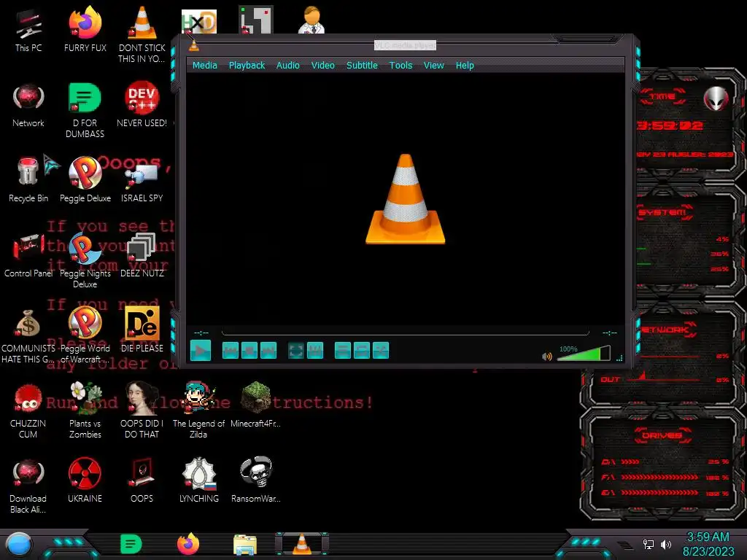
Task: Open the LYNCHING shortcut
Action: pos(199,480)
